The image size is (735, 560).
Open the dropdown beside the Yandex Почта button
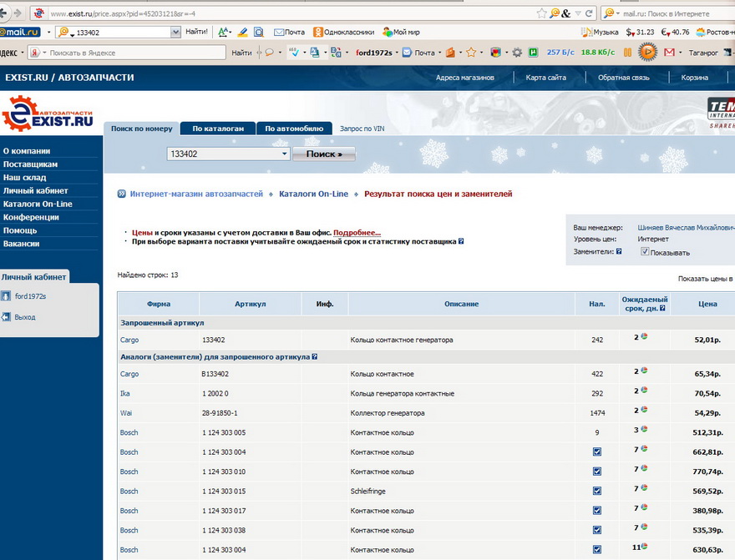(x=439, y=53)
